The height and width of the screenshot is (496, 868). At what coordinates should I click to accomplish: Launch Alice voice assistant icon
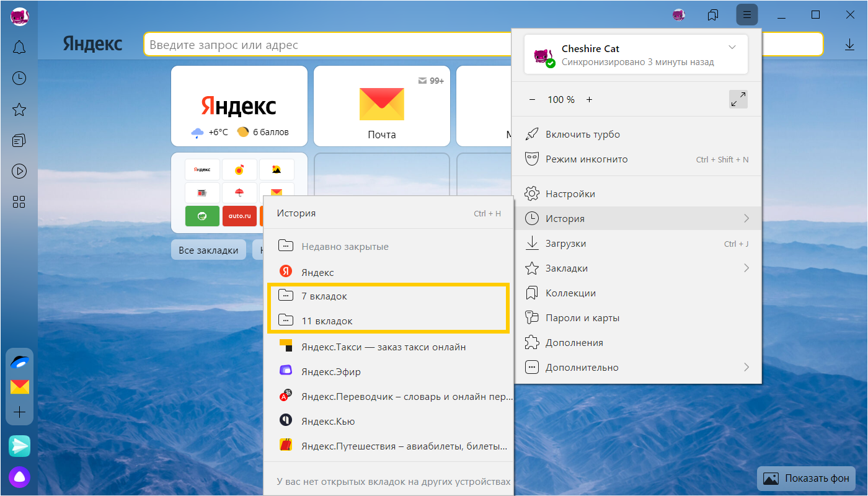point(19,477)
